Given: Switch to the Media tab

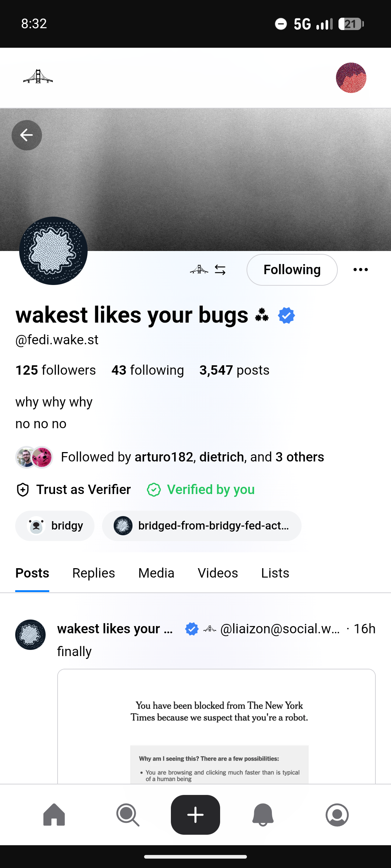Looking at the screenshot, I should click(x=156, y=573).
